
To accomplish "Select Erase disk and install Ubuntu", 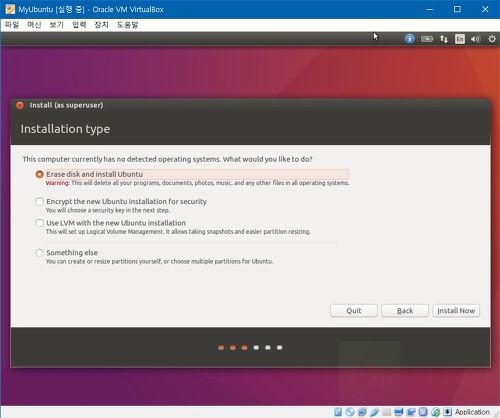I will coord(39,174).
